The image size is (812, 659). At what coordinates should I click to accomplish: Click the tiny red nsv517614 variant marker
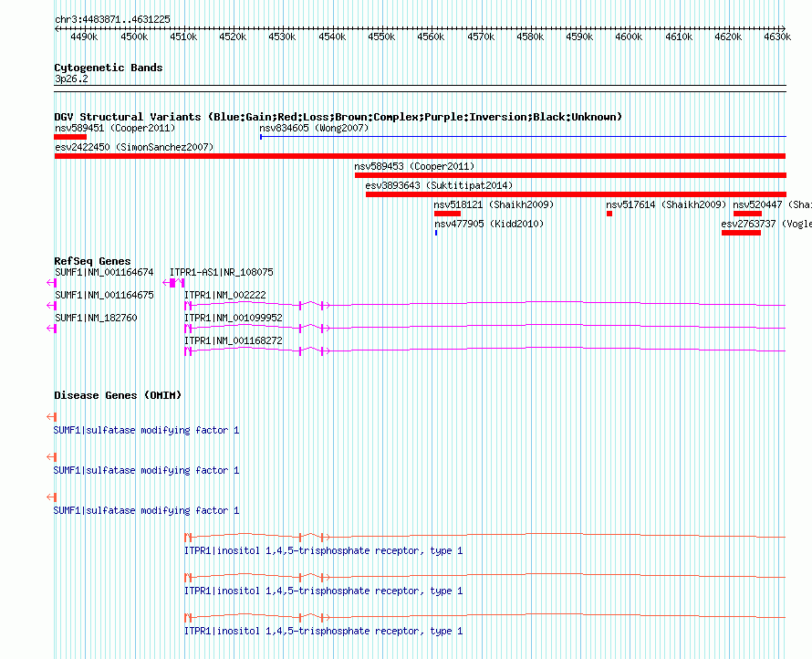[609, 214]
